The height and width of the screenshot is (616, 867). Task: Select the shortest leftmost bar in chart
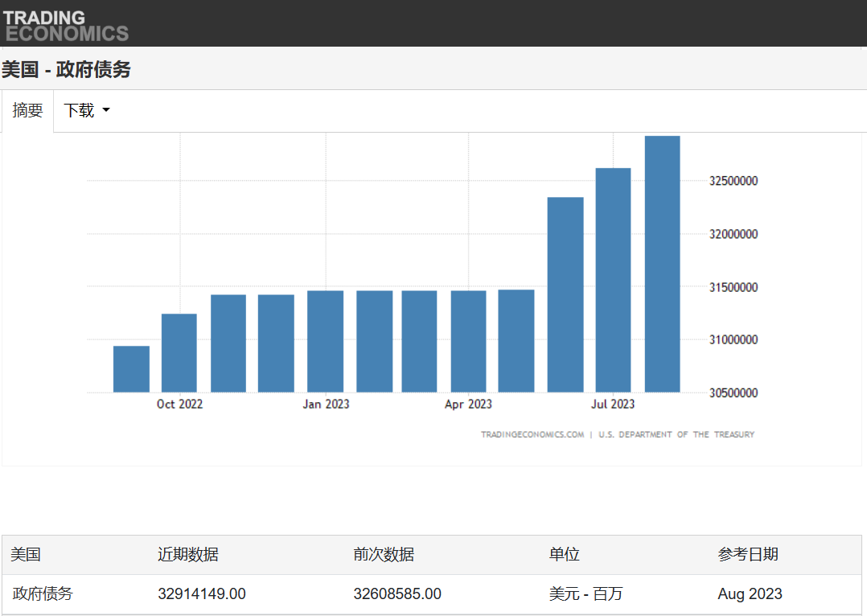[131, 369]
